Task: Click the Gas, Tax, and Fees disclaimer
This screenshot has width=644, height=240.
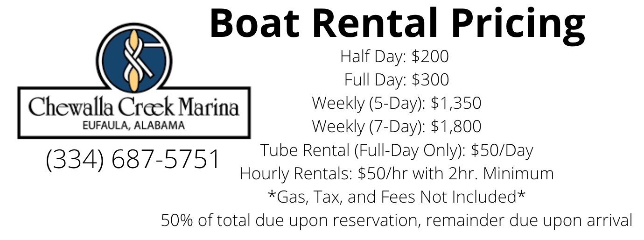Action: point(397,197)
